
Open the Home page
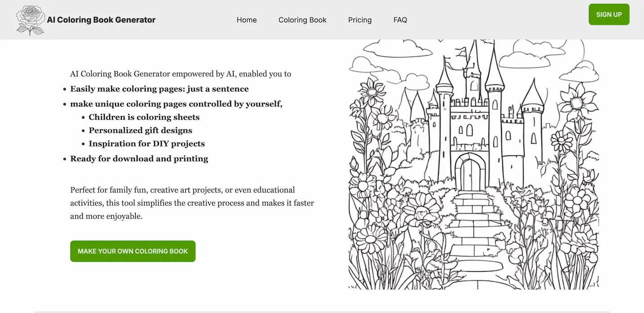click(x=246, y=20)
